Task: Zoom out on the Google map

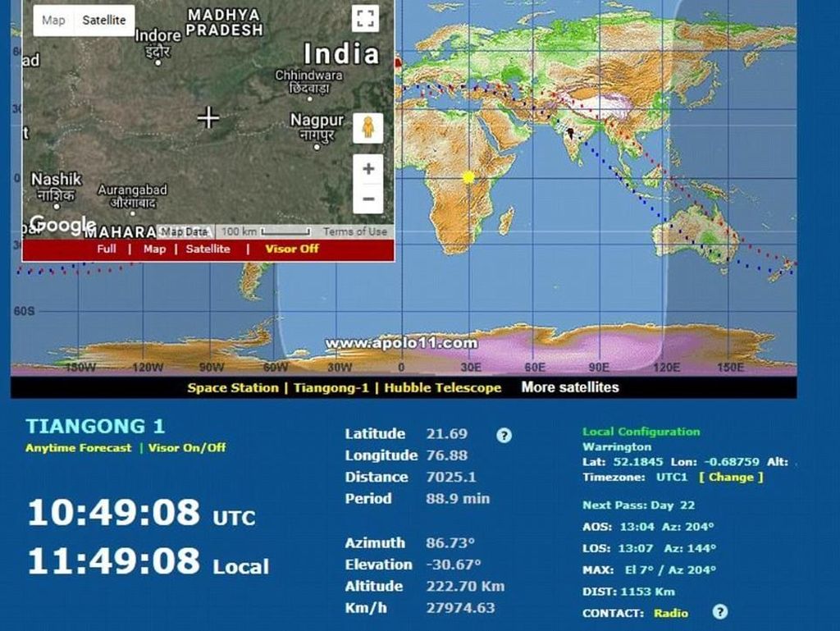Action: [x=368, y=199]
